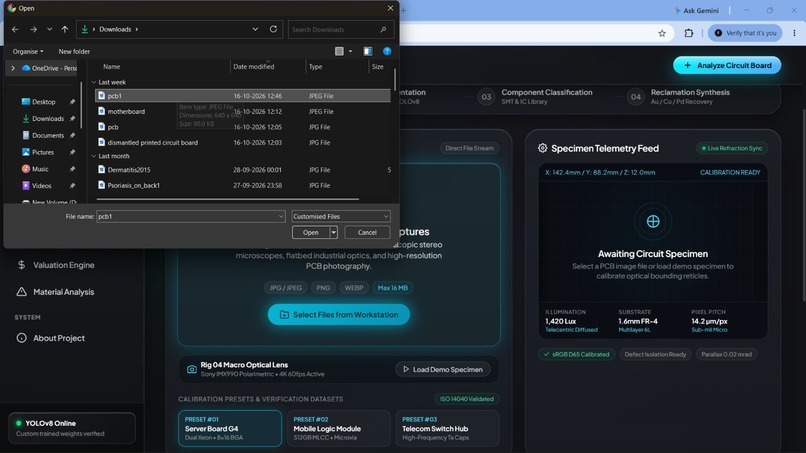Open Downloads in the navigation pane
This screenshot has height=453, width=806.
(x=48, y=118)
